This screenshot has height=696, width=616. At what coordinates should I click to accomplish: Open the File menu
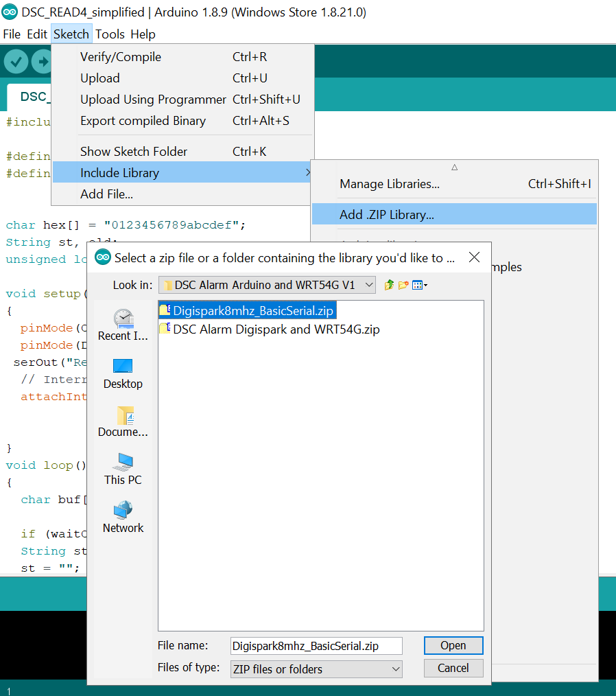tap(12, 34)
